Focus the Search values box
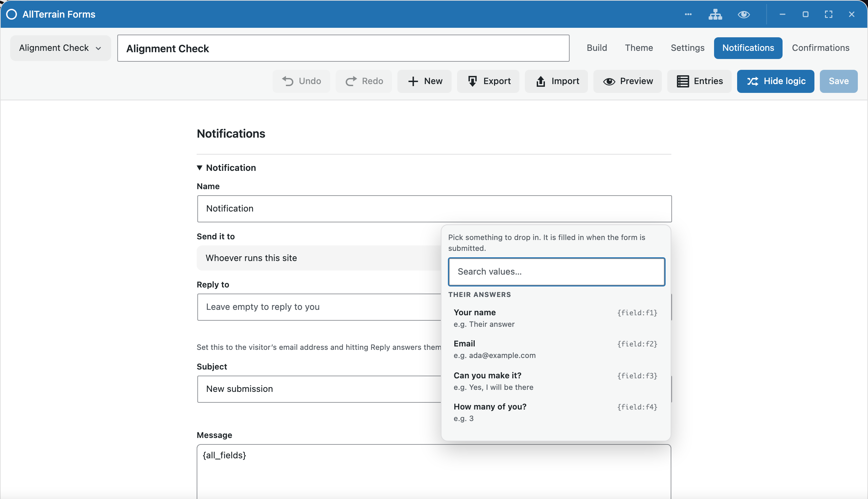This screenshot has height=499, width=868. pos(556,272)
